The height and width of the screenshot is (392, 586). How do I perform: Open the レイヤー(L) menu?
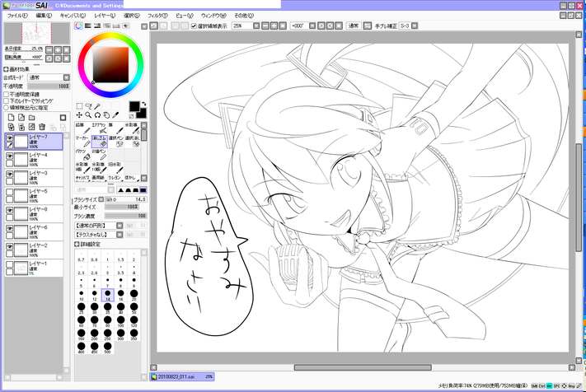[105, 16]
